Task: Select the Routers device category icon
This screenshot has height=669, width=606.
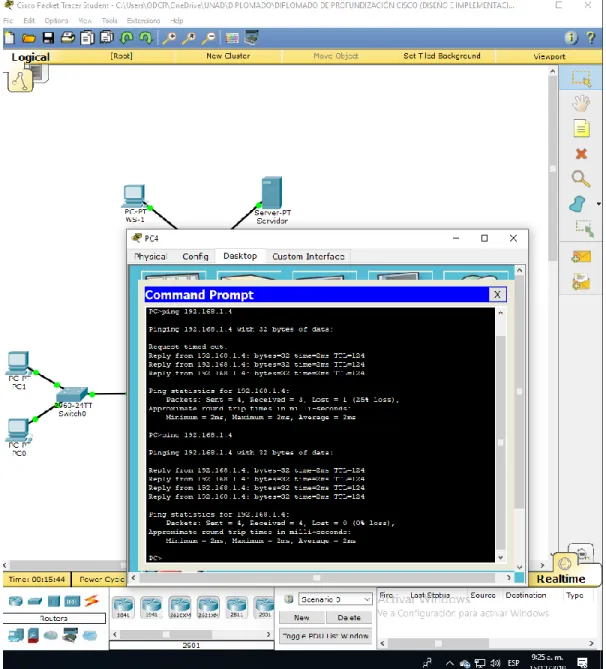Action: click(15, 601)
